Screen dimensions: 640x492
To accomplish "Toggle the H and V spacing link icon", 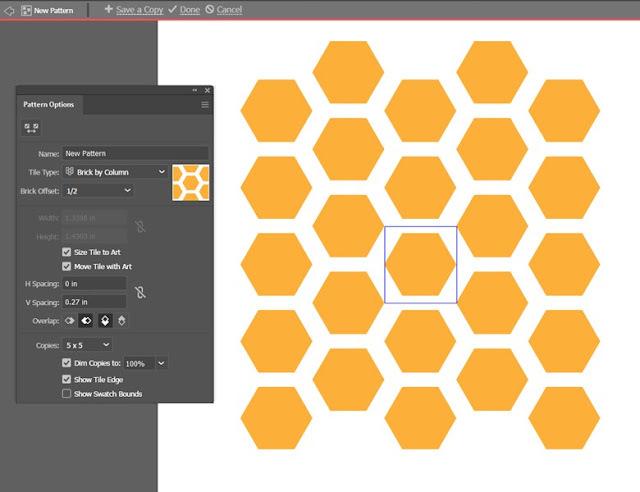I will pyautogui.click(x=140, y=292).
